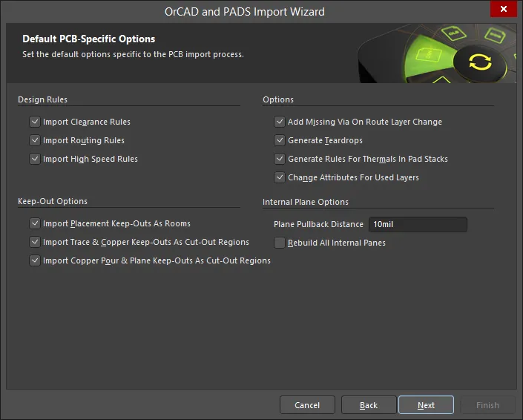Click the Plane Pullback Distance field
Viewport: 523px width, 420px height.
click(x=418, y=224)
